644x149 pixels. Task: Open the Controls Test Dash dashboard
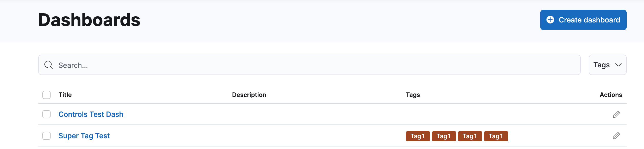(x=91, y=114)
